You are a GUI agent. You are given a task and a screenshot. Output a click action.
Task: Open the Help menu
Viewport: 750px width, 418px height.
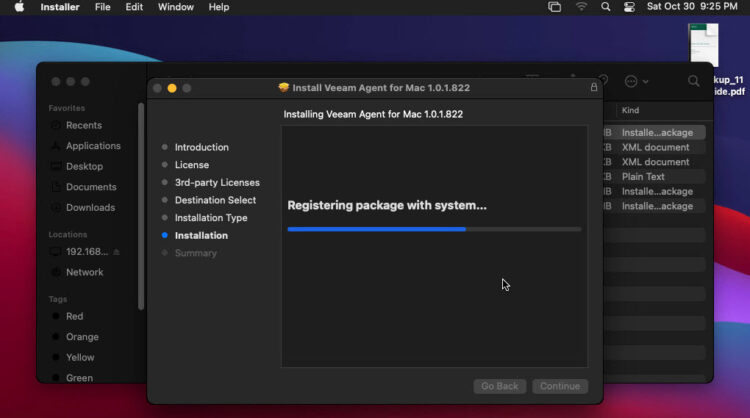219,7
